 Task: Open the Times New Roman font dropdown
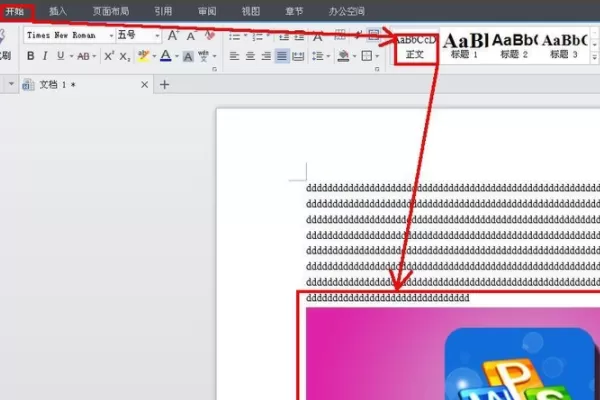(111, 36)
